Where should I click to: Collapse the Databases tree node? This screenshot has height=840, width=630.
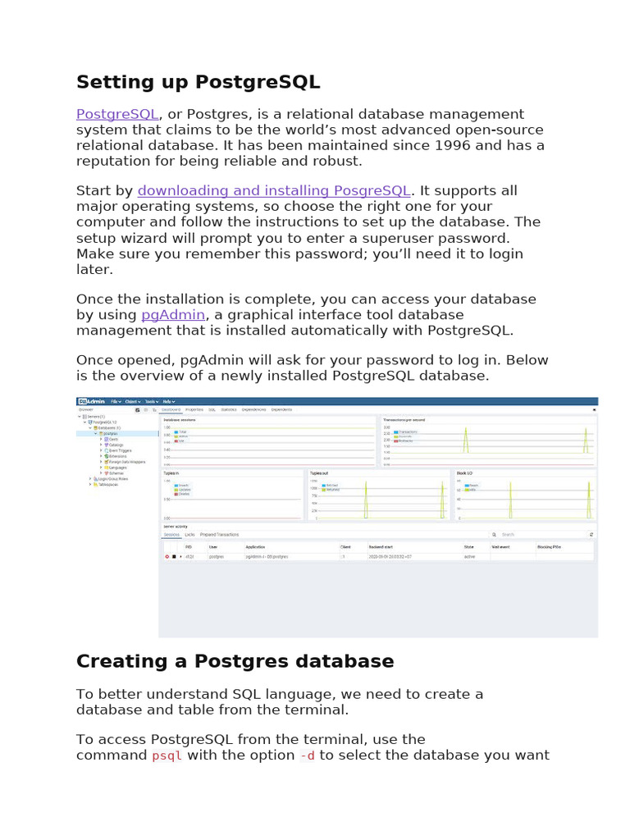90,428
